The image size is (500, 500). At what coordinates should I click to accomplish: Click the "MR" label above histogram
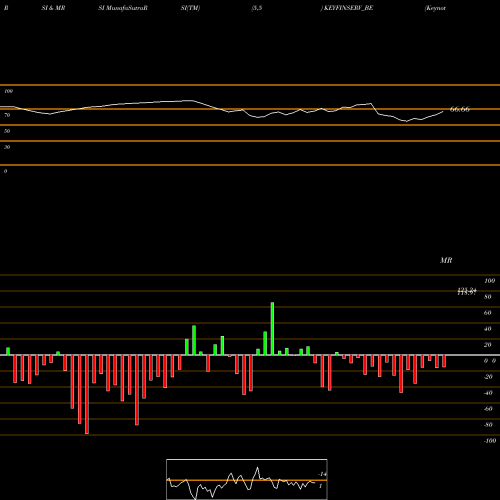tap(446, 260)
